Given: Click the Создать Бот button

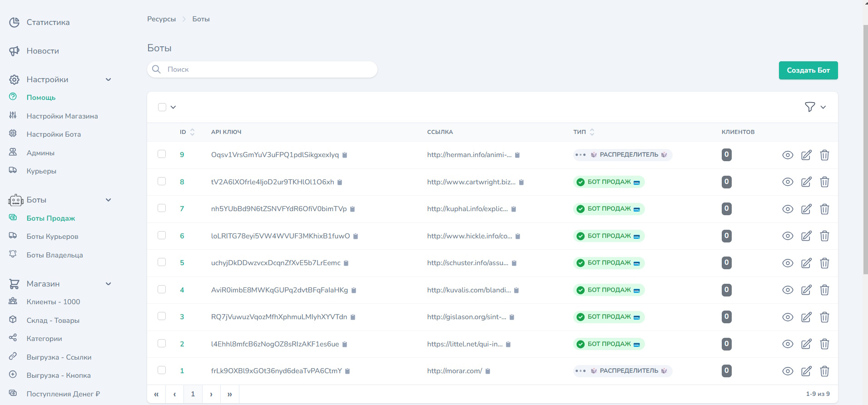Looking at the screenshot, I should (x=808, y=70).
